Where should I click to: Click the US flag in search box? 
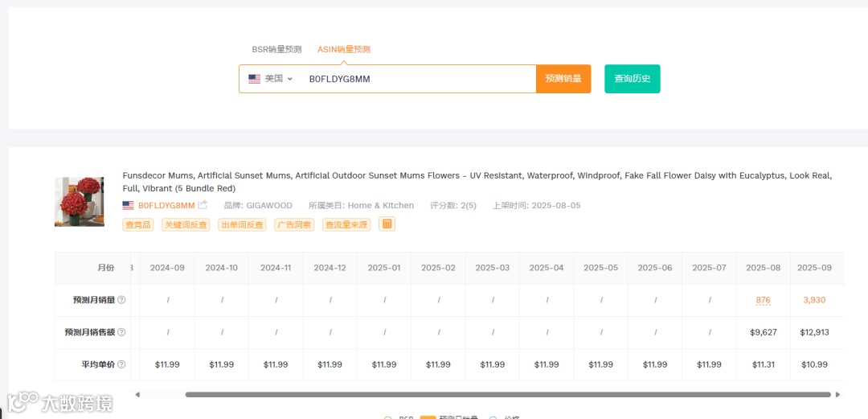(254, 79)
